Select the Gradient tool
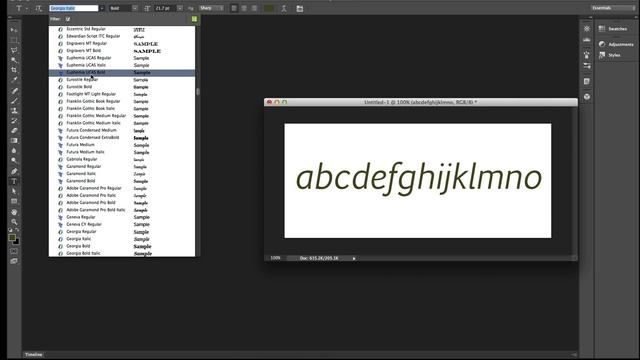Screen dimensions: 640x360 tap(14, 140)
